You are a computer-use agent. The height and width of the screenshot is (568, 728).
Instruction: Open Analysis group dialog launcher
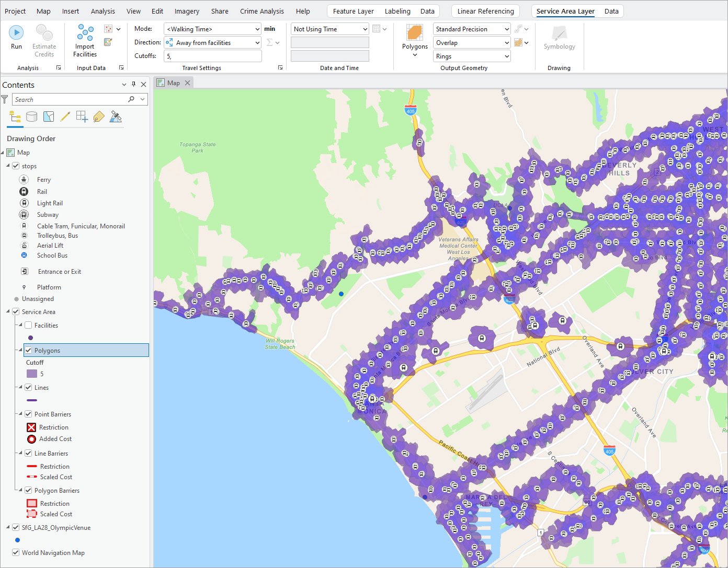coord(59,67)
